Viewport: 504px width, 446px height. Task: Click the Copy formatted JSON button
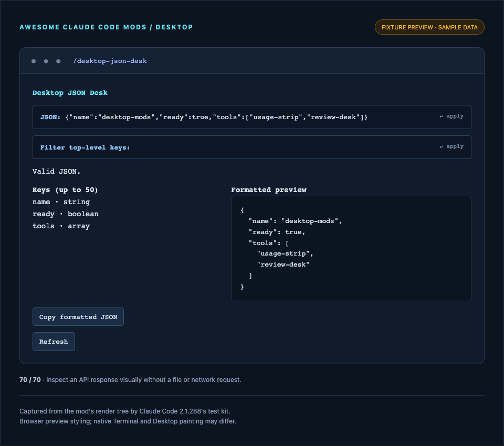pyautogui.click(x=78, y=317)
